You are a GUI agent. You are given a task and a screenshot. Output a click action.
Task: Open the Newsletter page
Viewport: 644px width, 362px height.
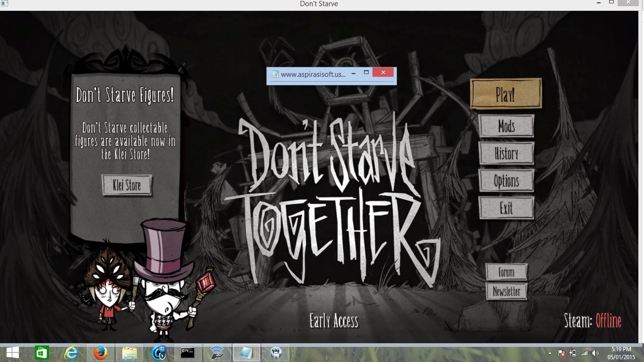point(507,291)
